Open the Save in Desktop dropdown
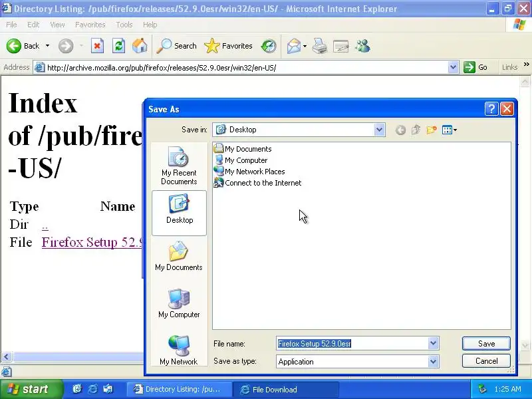Viewport: 532px width, 399px height. (379, 130)
